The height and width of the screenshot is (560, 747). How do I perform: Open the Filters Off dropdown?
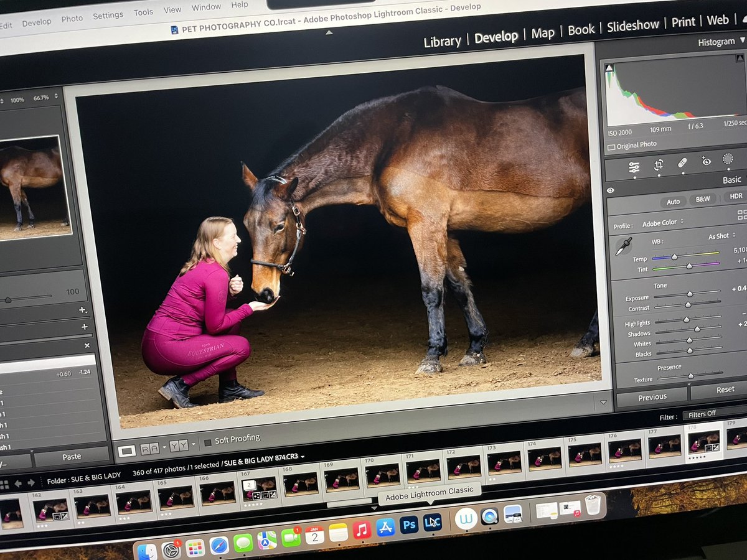[x=715, y=414]
